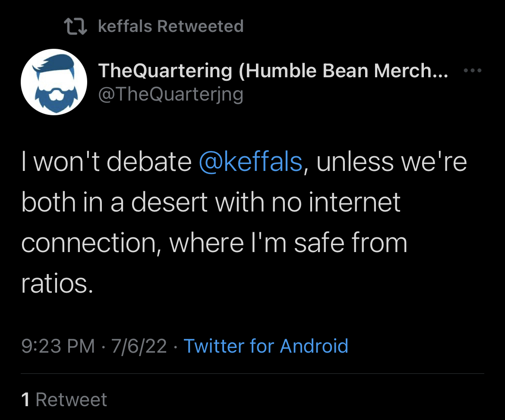Open the Twitter for Android source link

point(266,346)
